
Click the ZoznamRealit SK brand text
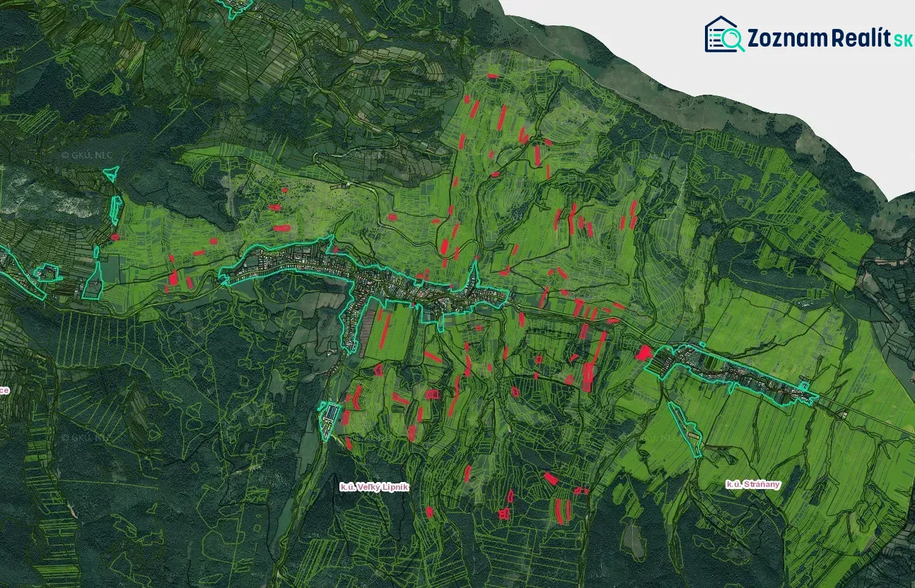tap(829, 39)
